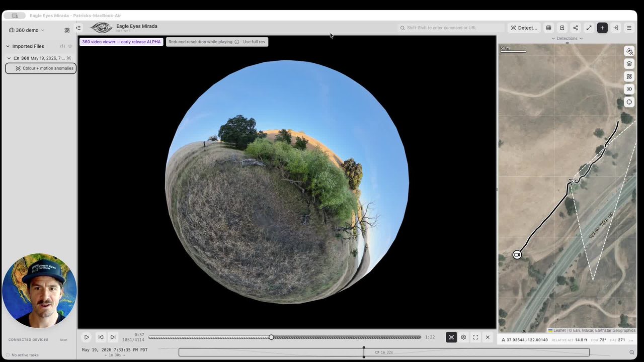This screenshot has height=362, width=644.
Task: Click the macOS window control pill
Action: [14, 16]
